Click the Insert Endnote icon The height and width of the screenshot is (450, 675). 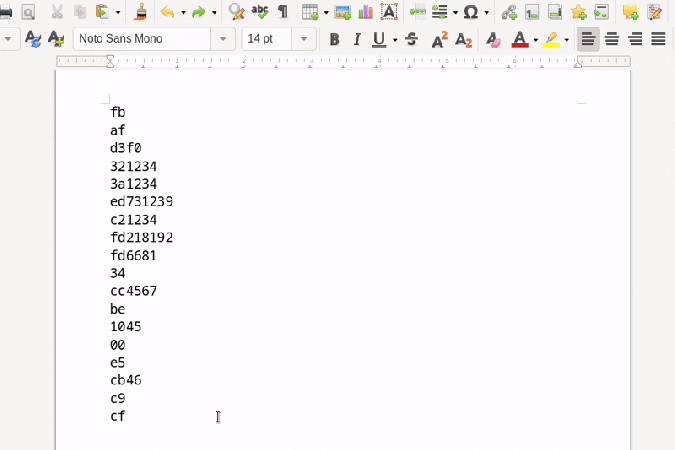click(555, 12)
